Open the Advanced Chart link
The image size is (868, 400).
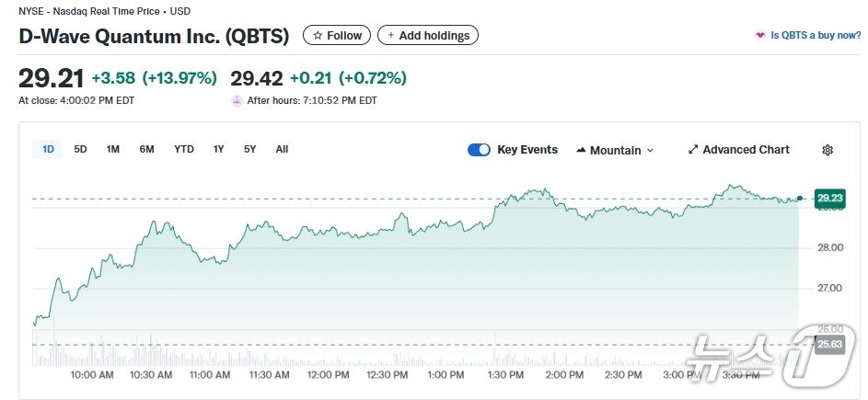tap(746, 150)
